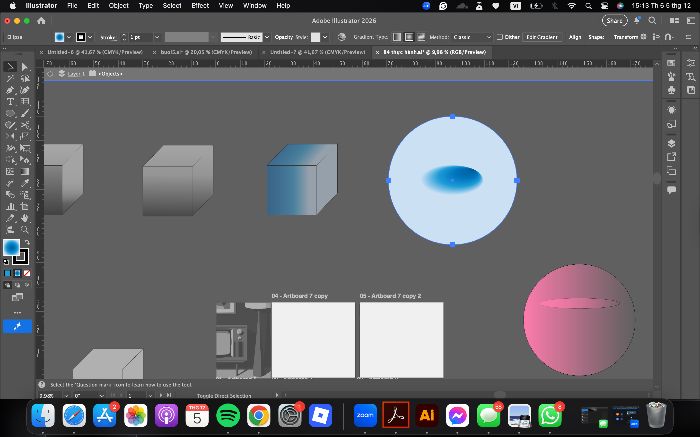Reset to default fill and stroke
This screenshot has height=437, width=700.
coord(6,262)
